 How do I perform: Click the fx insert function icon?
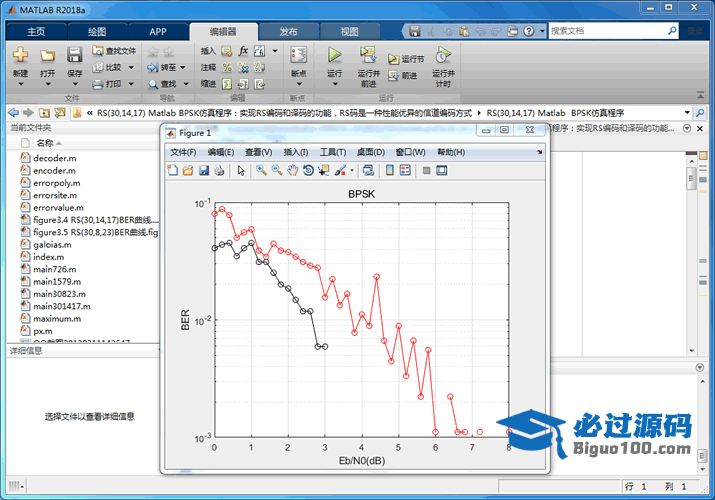coord(244,51)
